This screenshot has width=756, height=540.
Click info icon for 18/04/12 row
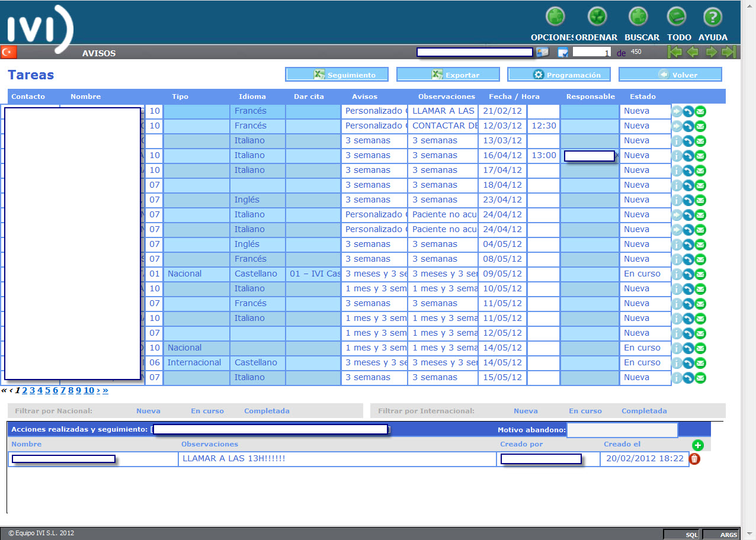click(x=677, y=185)
